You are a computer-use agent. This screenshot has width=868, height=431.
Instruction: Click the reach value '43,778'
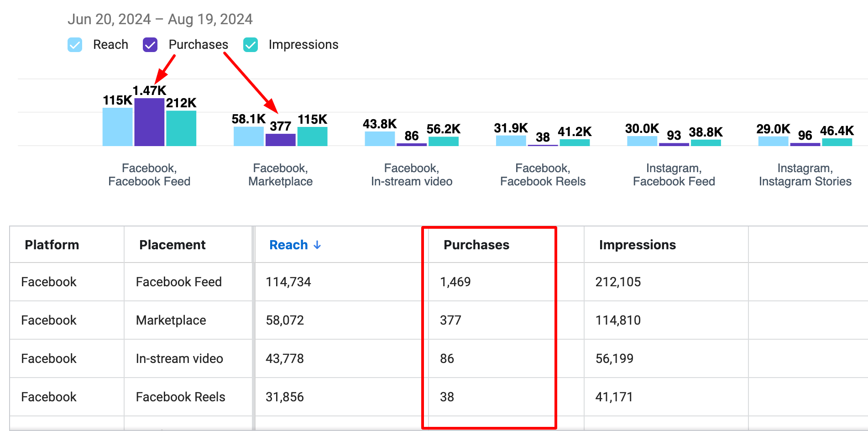[x=285, y=359]
